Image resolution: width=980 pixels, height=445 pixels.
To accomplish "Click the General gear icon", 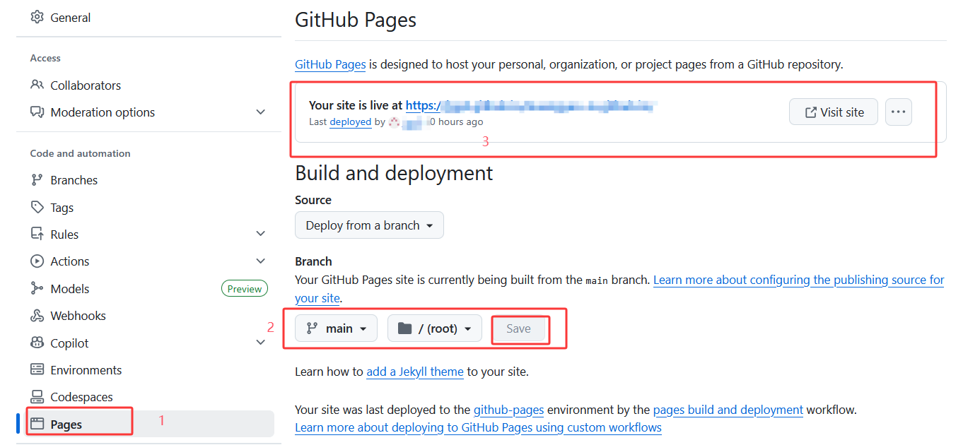I will pyautogui.click(x=37, y=17).
